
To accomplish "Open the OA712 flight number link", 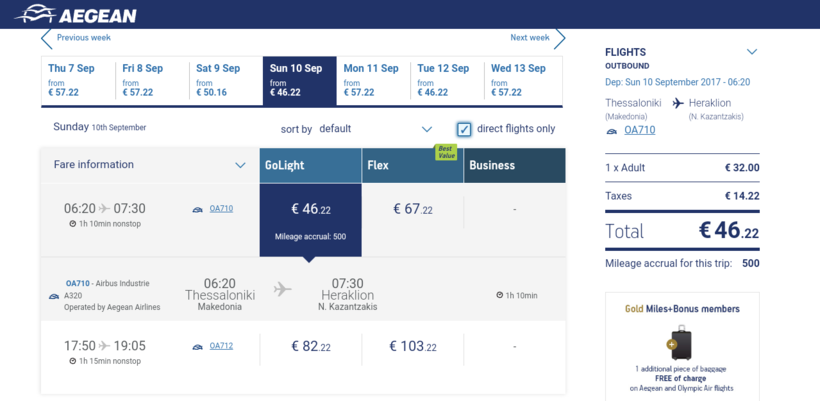I will [x=221, y=347].
